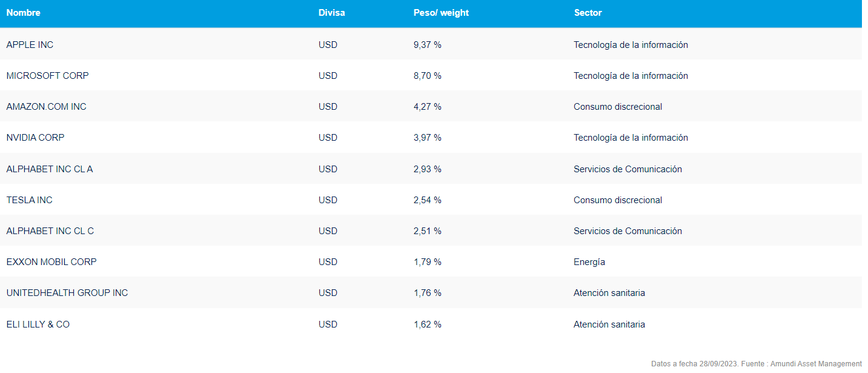Screen dimensions: 868x373
Task: Select the APPLE INC holding name
Action: pos(30,45)
